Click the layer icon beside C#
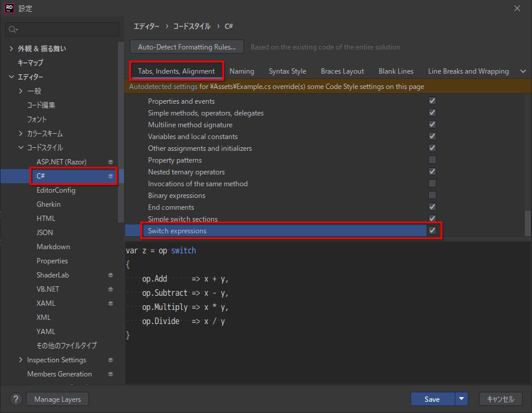532x413 pixels. (x=111, y=176)
